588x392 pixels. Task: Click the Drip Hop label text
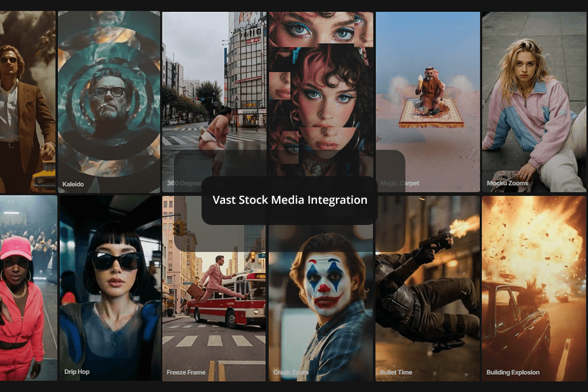tap(76, 372)
